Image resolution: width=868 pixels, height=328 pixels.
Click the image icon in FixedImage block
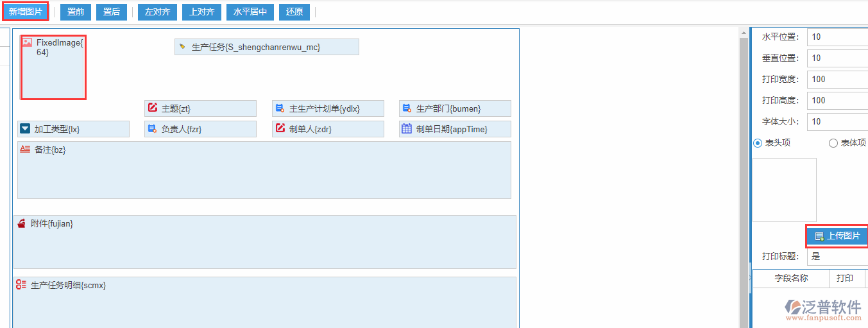point(27,42)
